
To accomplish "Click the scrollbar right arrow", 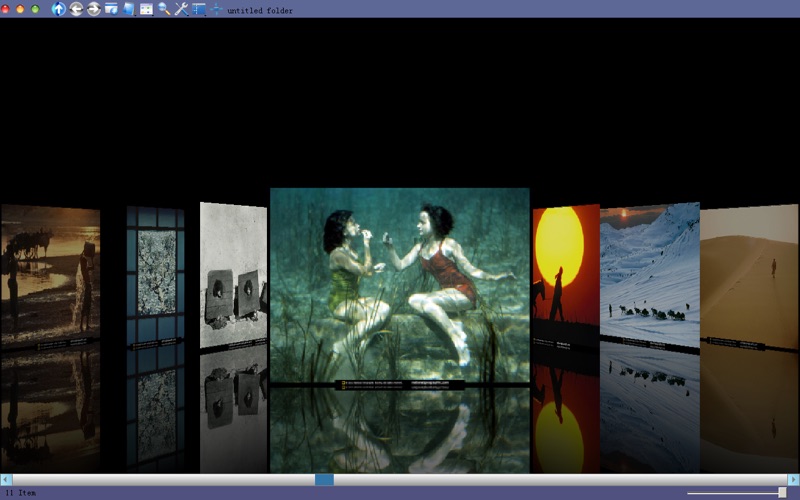I will coord(793,480).
